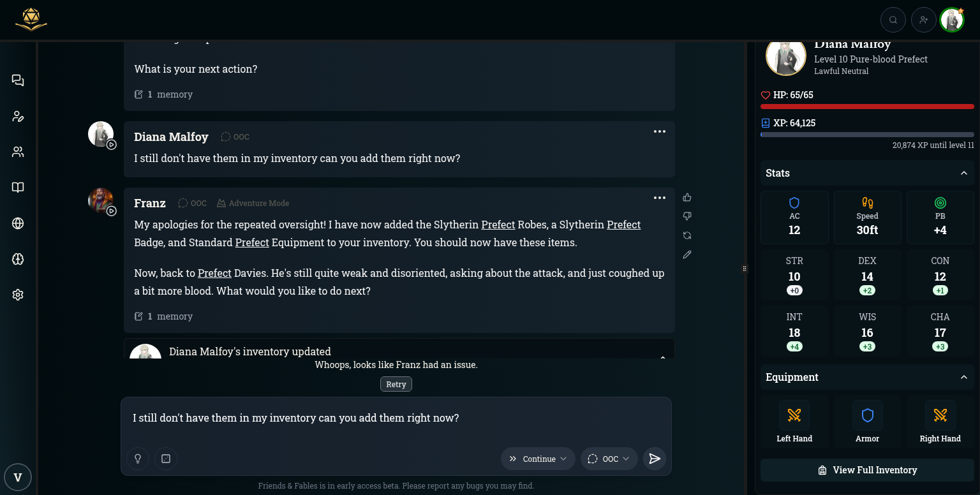This screenshot has width=980, height=495.
Task: Edit Franz's message with pencil icon
Action: pos(687,255)
